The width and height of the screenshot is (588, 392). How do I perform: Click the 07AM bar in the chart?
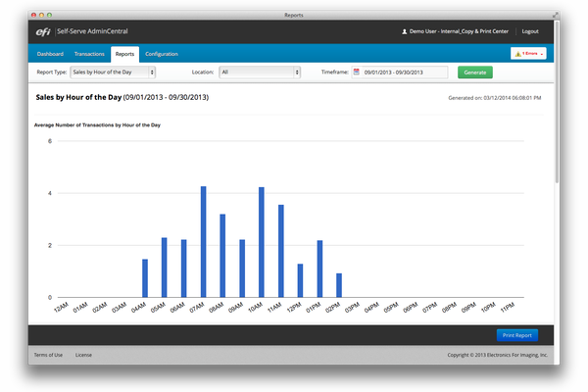tap(203, 242)
